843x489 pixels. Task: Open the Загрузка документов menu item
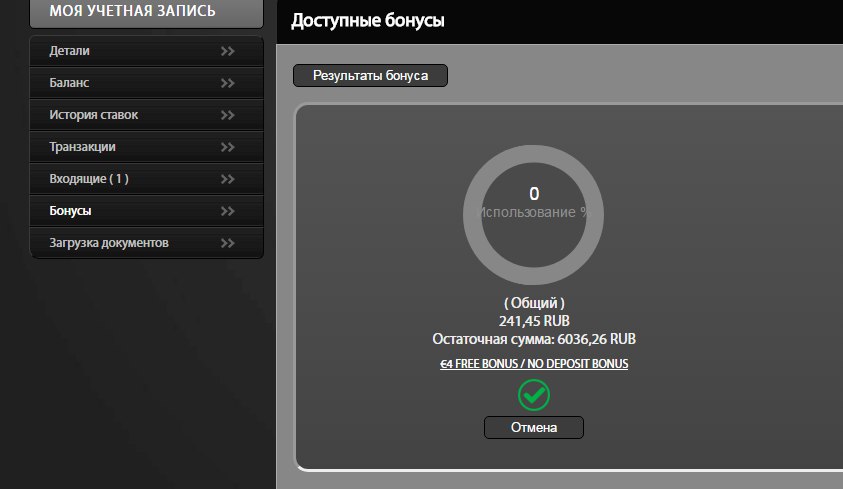point(146,243)
